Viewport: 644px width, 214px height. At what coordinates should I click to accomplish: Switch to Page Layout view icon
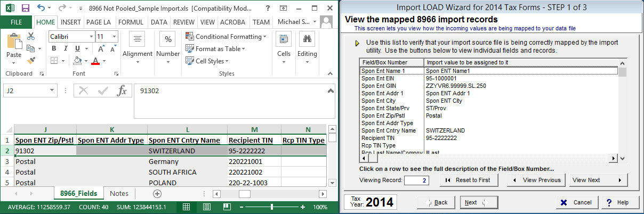[x=206, y=207]
